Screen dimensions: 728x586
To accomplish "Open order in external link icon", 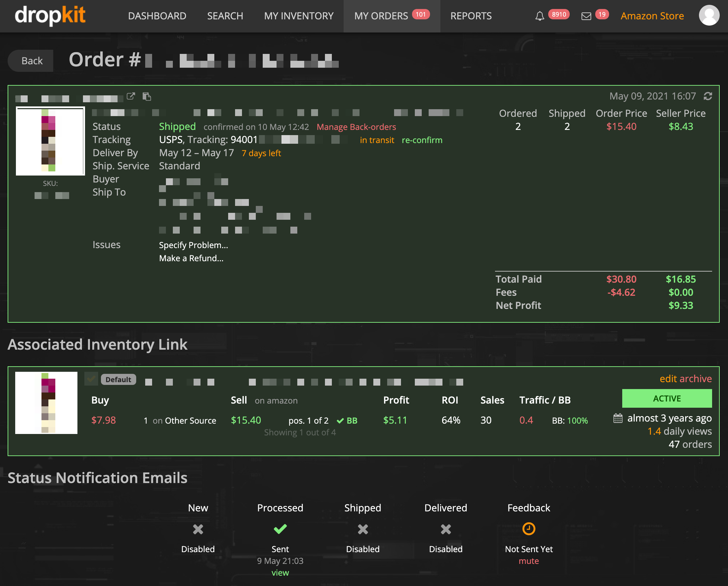I will coord(131,96).
